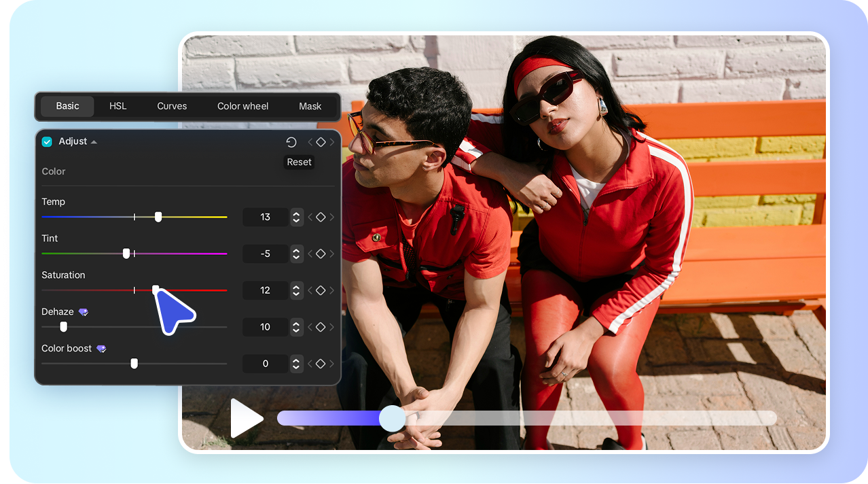Add a keyframe for Saturation
The height and width of the screenshot is (484, 868).
tap(321, 290)
